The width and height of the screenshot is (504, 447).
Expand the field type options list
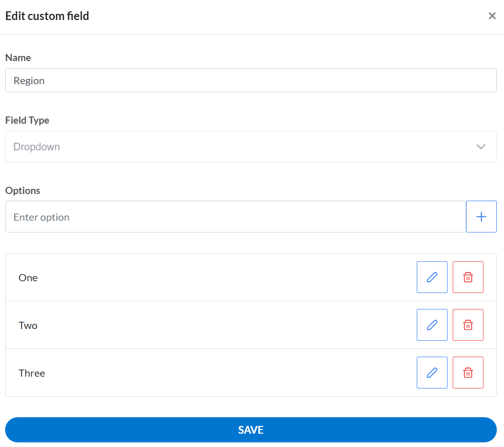pos(251,147)
